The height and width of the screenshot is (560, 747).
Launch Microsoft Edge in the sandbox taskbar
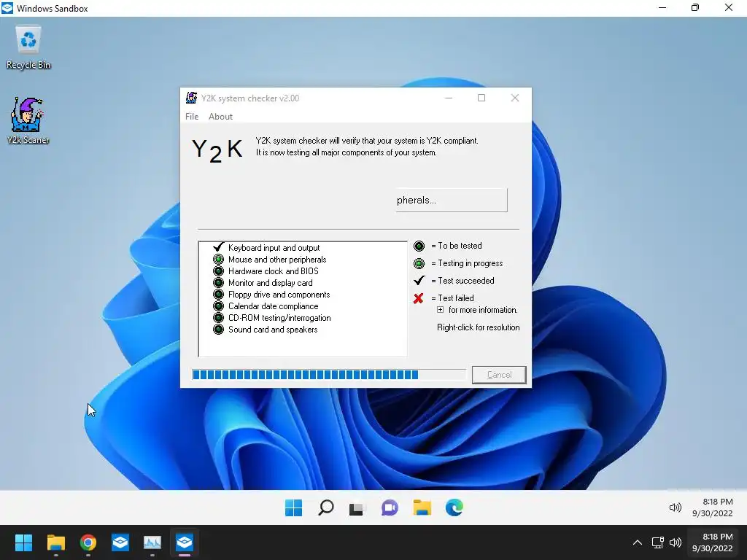pos(454,507)
